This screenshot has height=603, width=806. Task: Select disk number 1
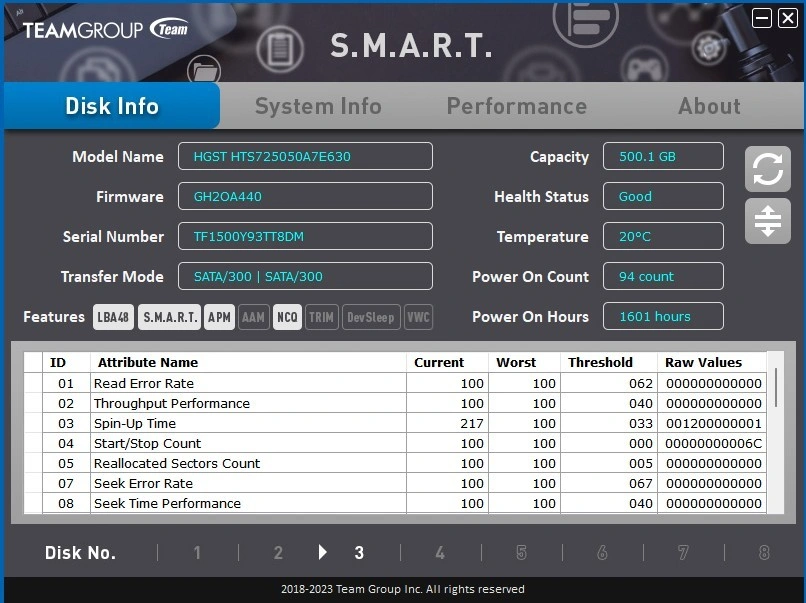click(x=197, y=553)
